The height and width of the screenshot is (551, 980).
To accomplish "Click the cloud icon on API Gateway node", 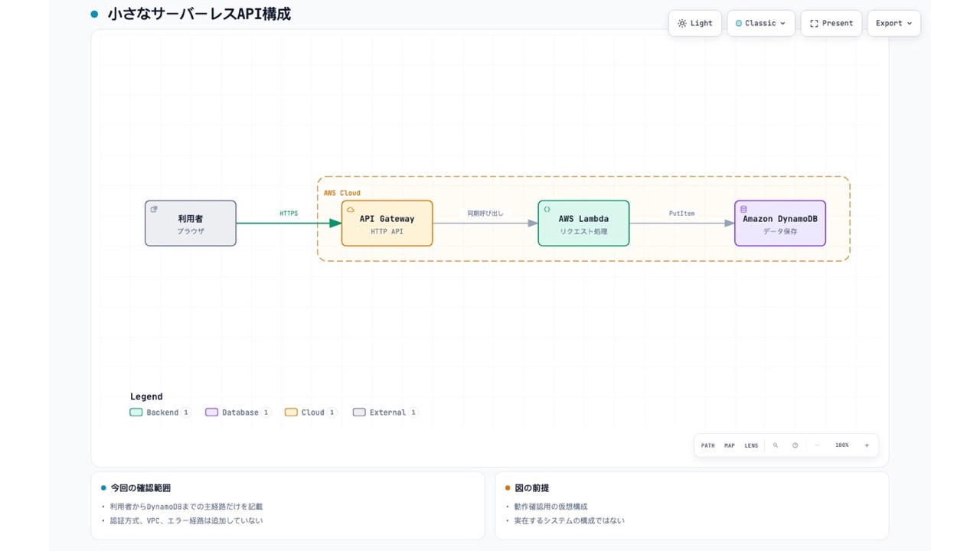I will tap(351, 209).
